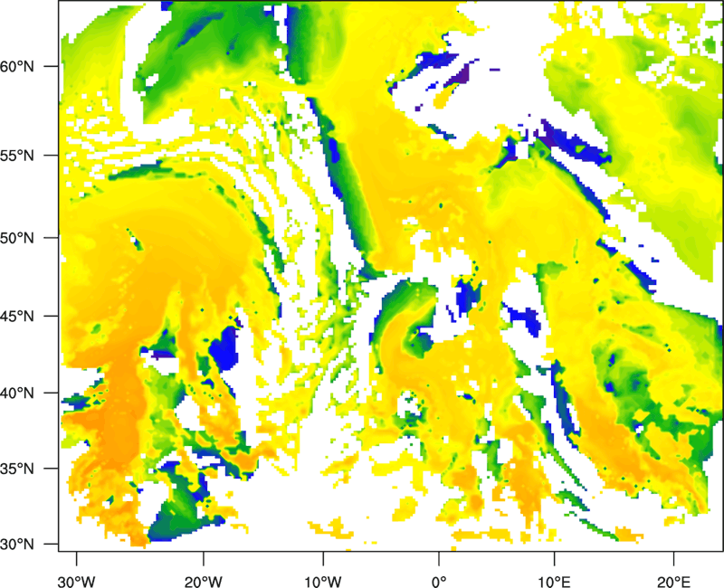Click the 60°N latitude label
Screen dimensions: 724x588
click(x=17, y=66)
